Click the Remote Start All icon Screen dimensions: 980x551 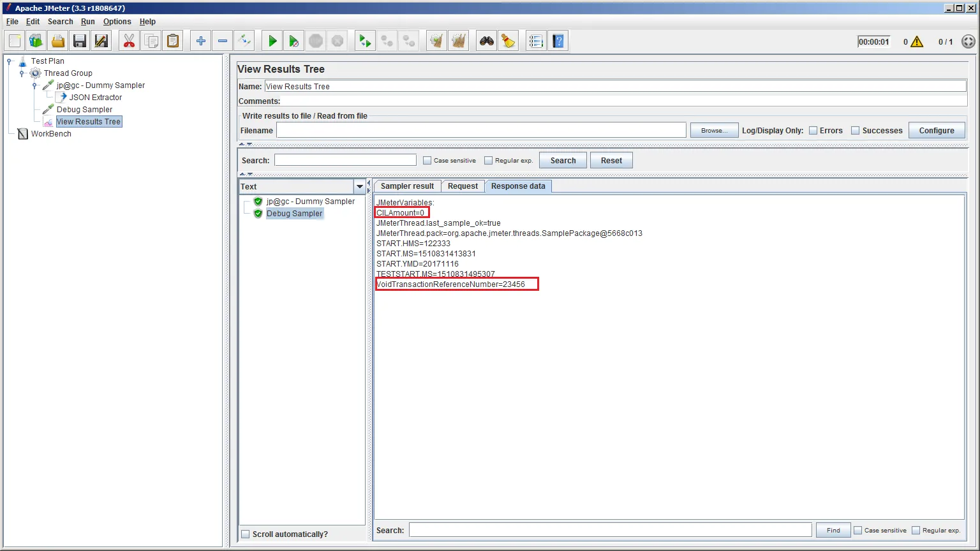pyautogui.click(x=366, y=41)
